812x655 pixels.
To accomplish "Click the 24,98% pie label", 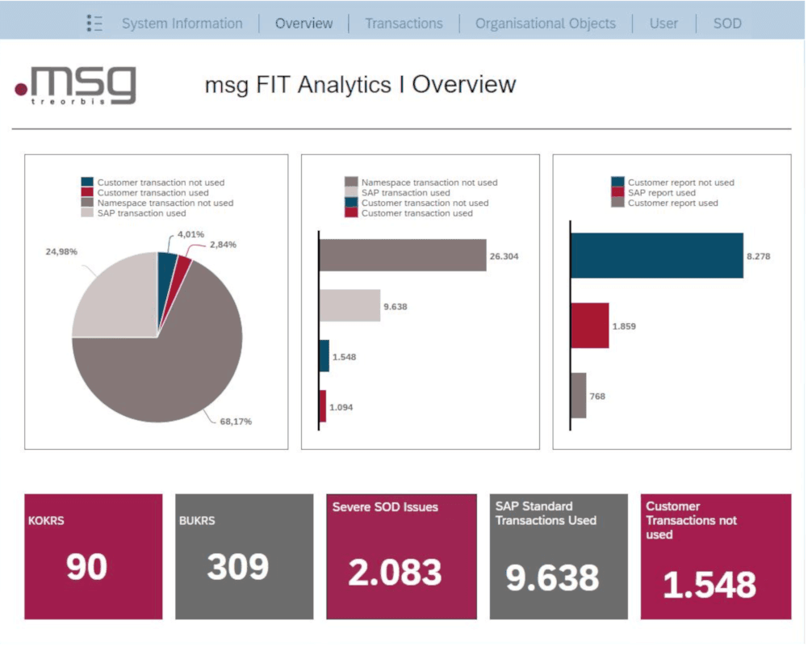I will tap(61, 251).
